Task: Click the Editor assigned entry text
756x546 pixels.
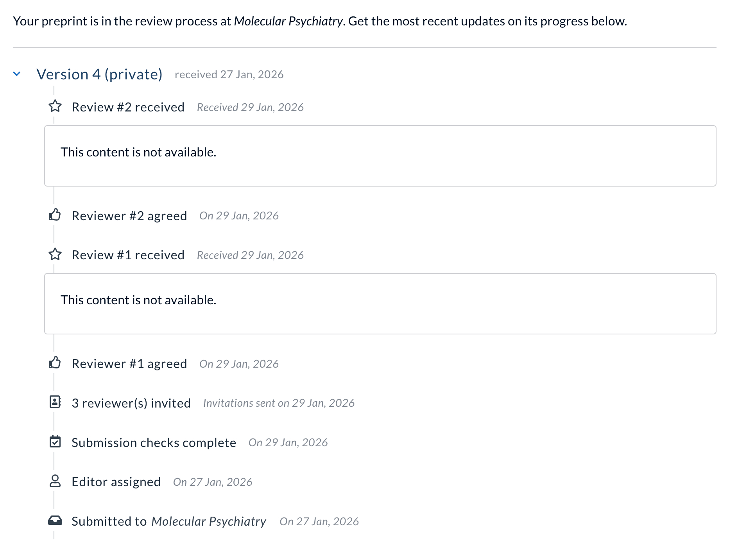Action: coord(116,482)
